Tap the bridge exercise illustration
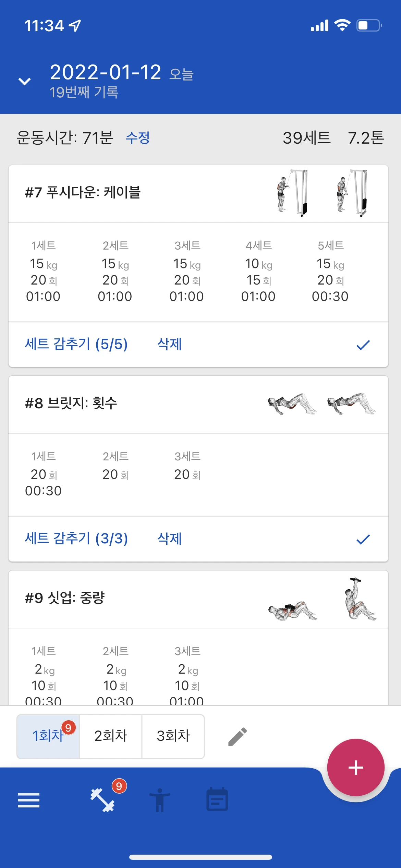 pos(322,404)
